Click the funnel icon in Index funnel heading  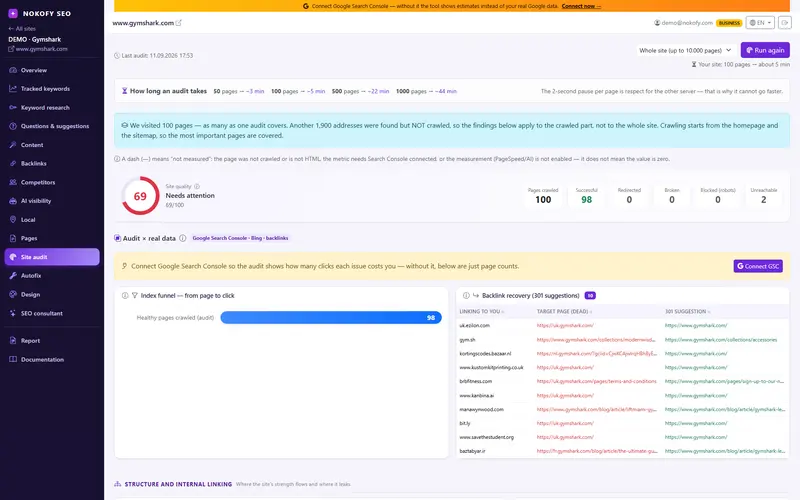click(135, 295)
